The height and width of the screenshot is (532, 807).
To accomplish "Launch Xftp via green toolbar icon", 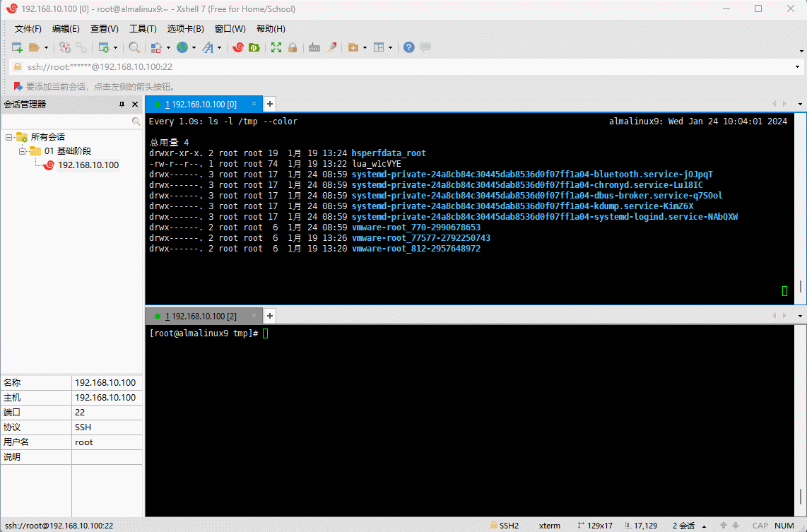I will [254, 47].
